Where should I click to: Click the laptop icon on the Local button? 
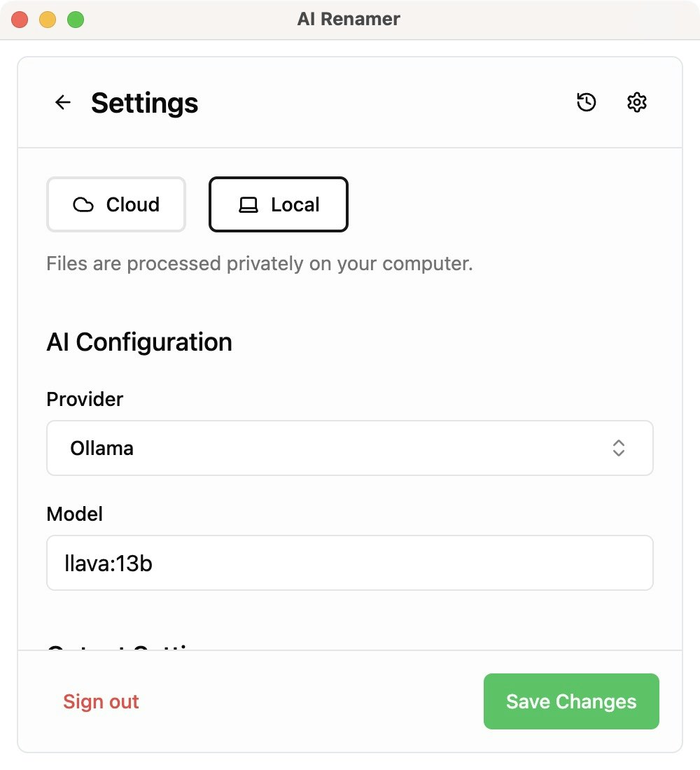[248, 205]
